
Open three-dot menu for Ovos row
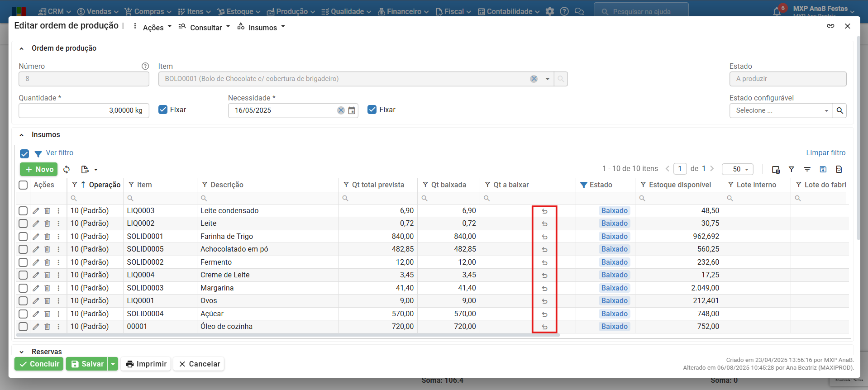(58, 301)
